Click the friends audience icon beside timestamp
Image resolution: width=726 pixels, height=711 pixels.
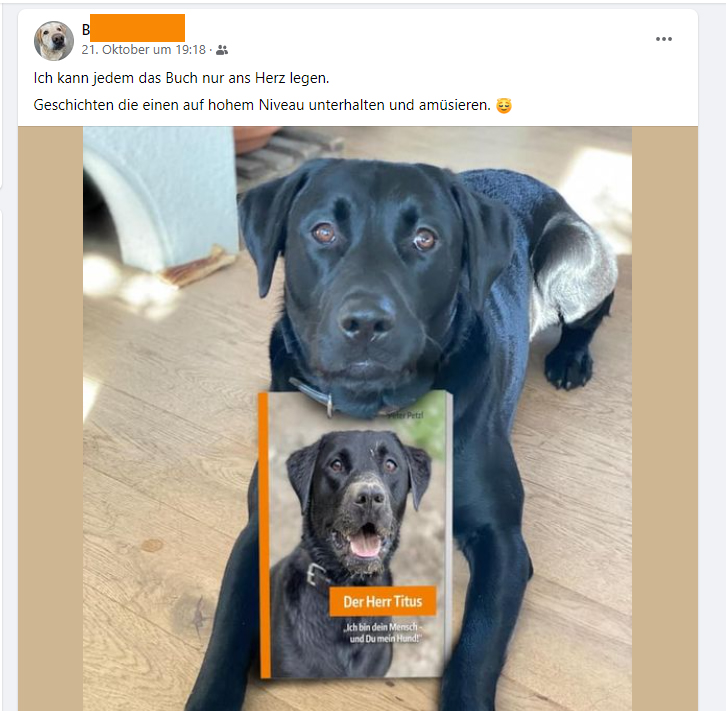[x=222, y=50]
